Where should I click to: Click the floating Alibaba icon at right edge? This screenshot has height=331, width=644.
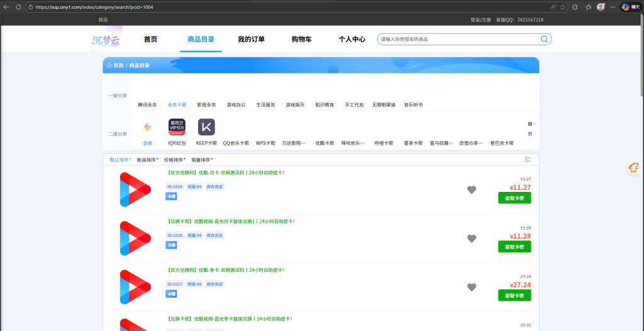click(x=634, y=168)
